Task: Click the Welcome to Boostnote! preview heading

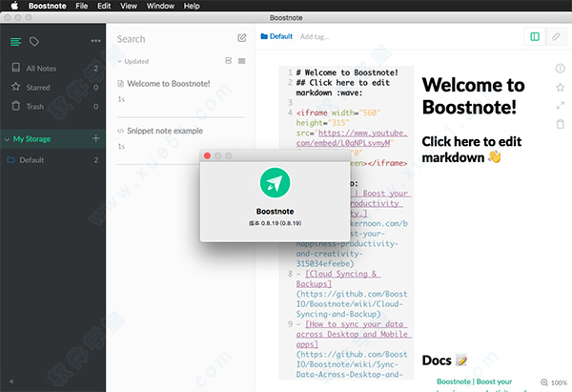Action: 473,95
